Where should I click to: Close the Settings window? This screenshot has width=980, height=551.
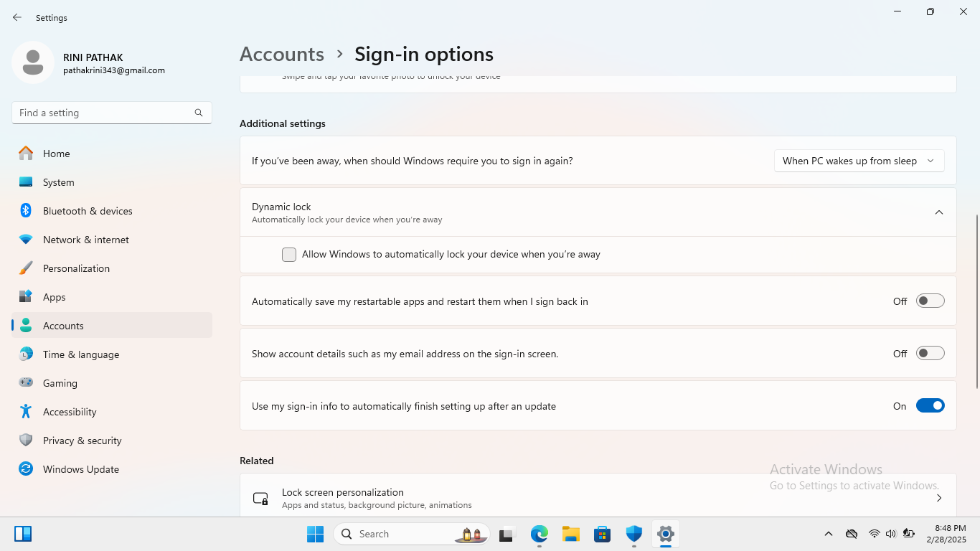[x=963, y=11]
